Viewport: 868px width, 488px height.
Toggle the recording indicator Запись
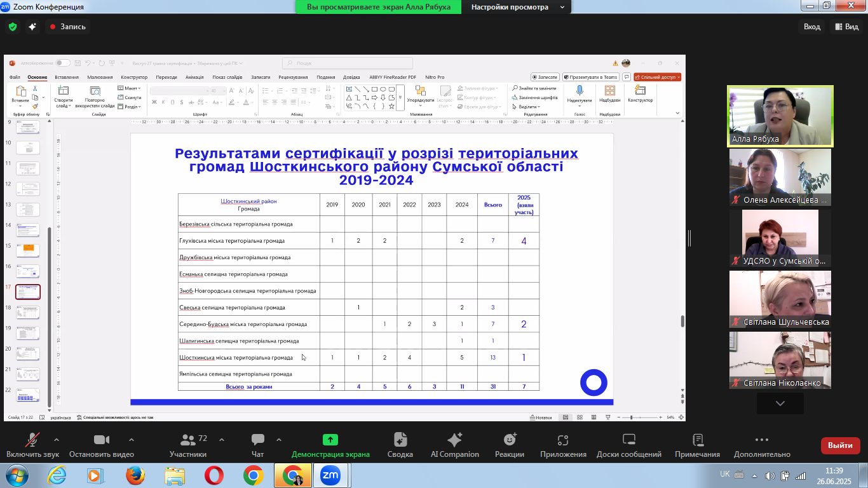click(x=67, y=27)
